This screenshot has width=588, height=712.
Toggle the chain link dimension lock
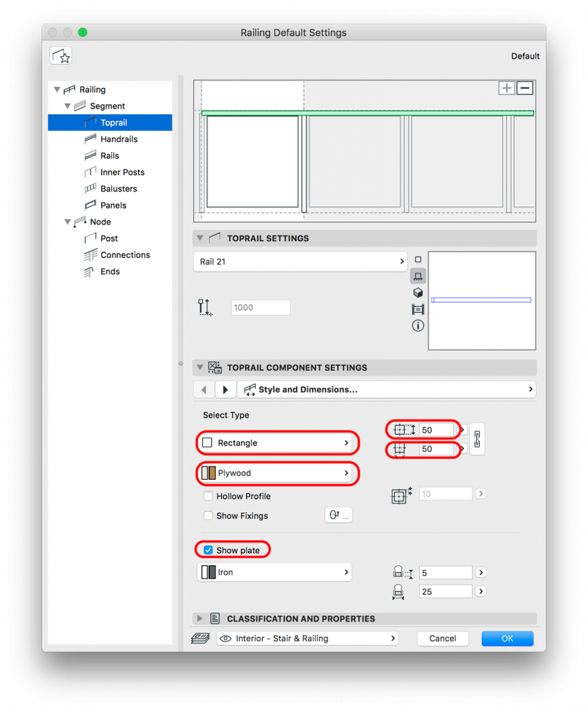coord(477,439)
